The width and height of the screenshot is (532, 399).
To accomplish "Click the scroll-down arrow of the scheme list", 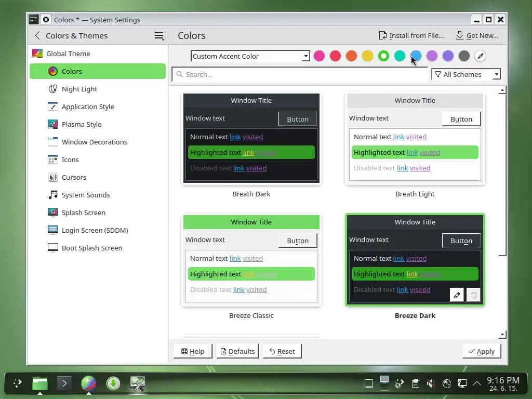I will (x=502, y=335).
